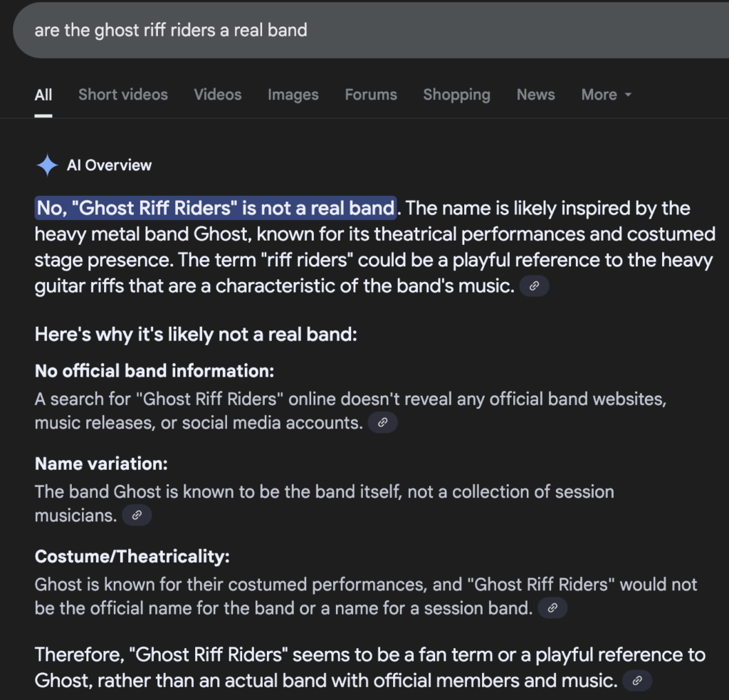Click the "Costume/Theatricality:" heading

click(132, 557)
